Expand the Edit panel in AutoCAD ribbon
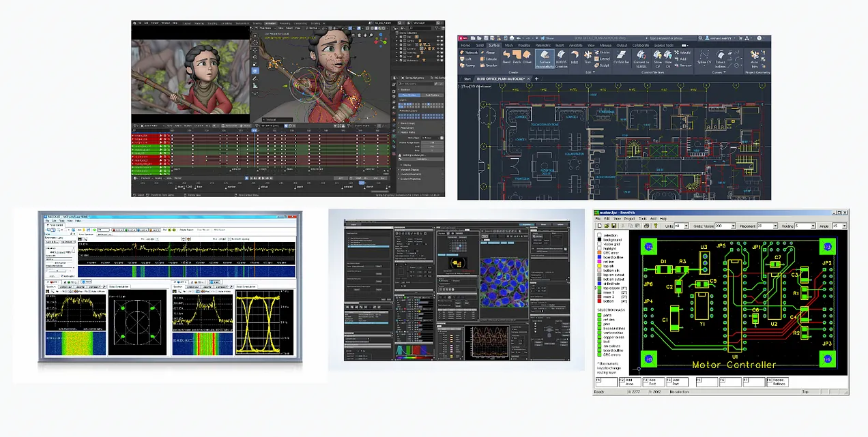Image resolution: width=868 pixels, height=437 pixels. click(x=589, y=72)
